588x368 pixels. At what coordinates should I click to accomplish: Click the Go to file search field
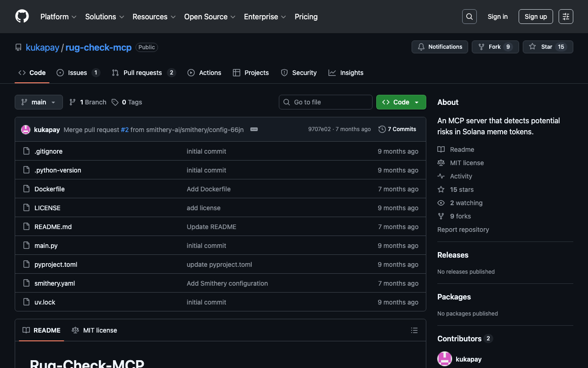pyautogui.click(x=325, y=102)
